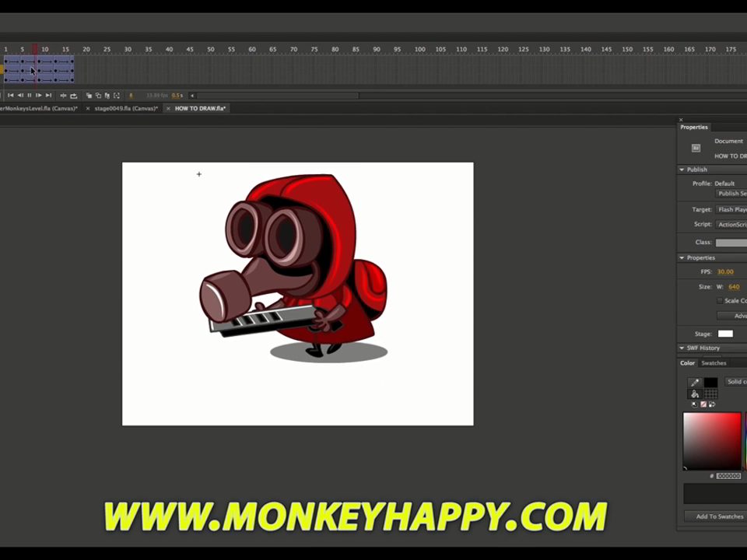Click the Publish Settings button
Viewport: 747px width, 560px height.
pos(731,194)
